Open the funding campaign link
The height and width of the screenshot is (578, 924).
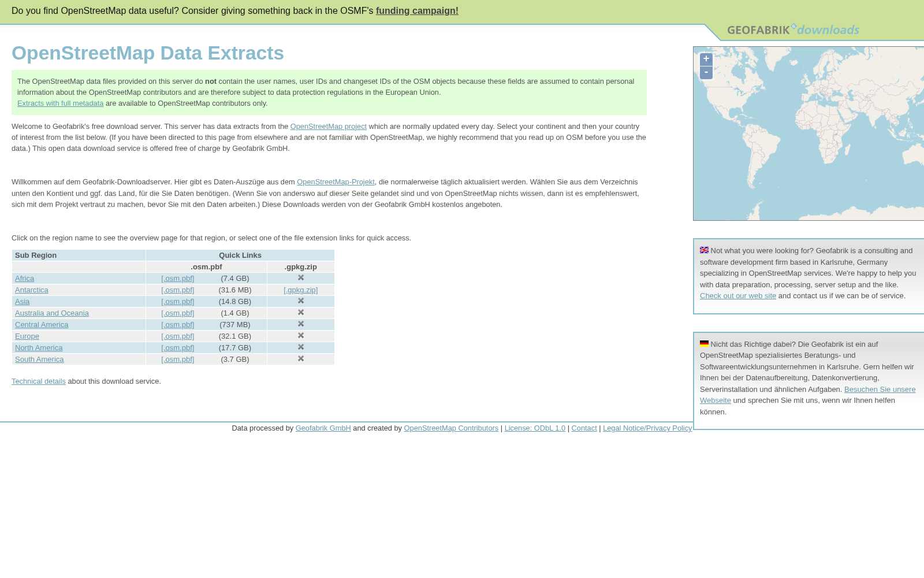[417, 11]
